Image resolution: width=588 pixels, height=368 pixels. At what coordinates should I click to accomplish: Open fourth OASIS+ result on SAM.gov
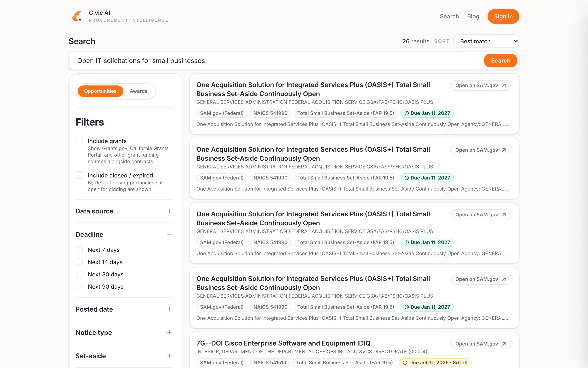481,279
